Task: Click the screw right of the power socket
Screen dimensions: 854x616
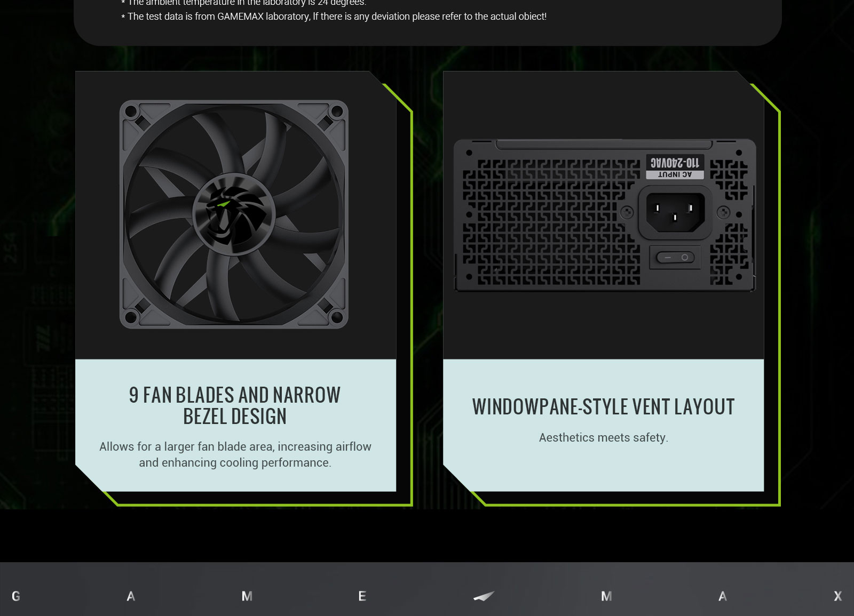Action: coord(723,212)
